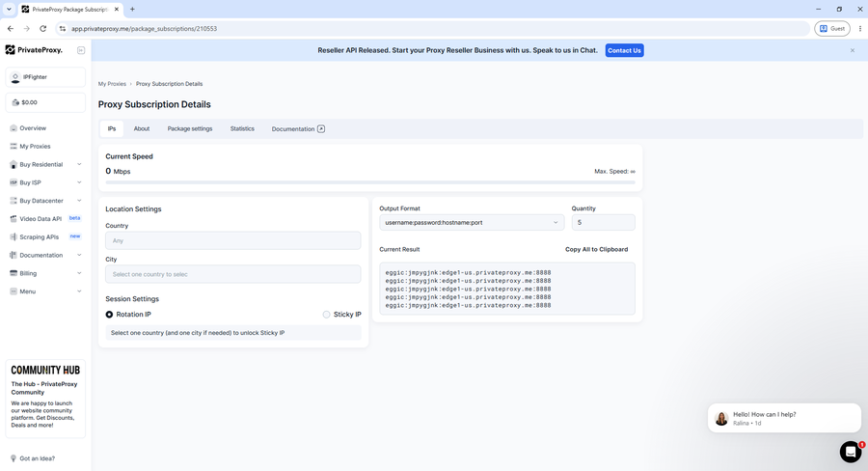Open the Guest profile button

[x=832, y=28]
